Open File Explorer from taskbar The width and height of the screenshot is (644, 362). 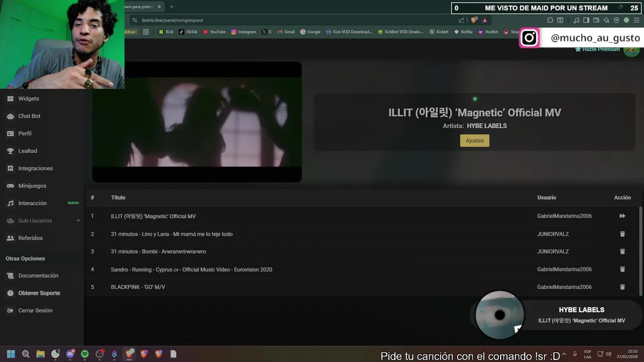(x=40, y=354)
